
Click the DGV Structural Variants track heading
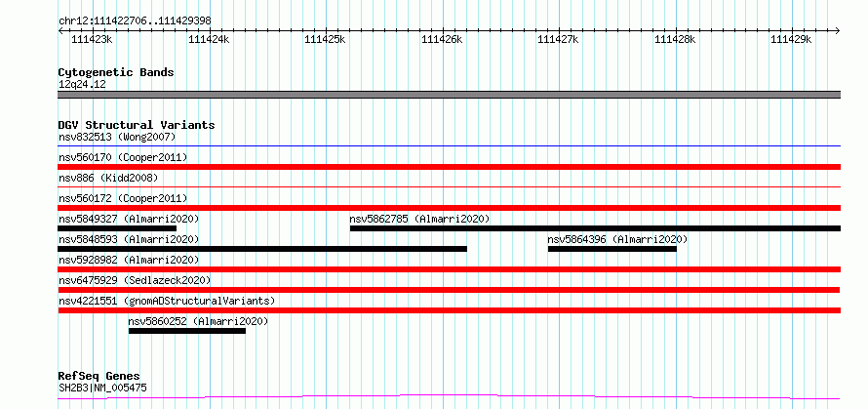point(137,125)
